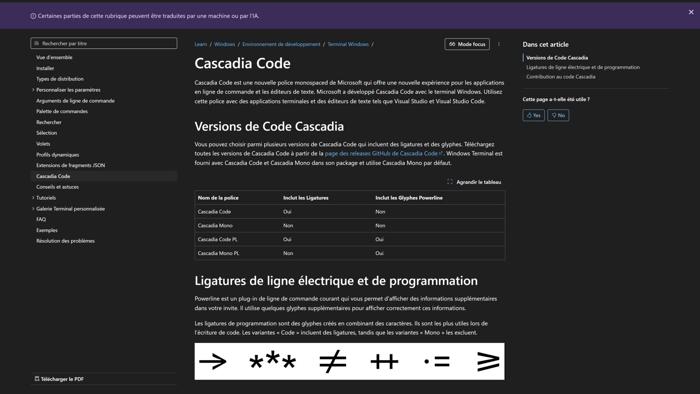Click the 'Cascadia Mono PL' table cell

[218, 253]
